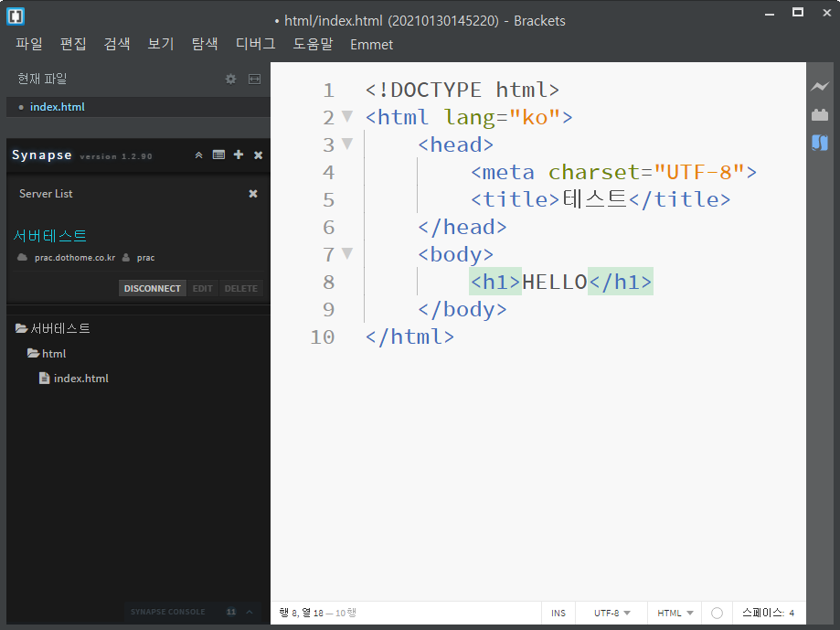The width and height of the screenshot is (840, 630).
Task: Click the closing /html tag on line 10
Action: tap(409, 337)
